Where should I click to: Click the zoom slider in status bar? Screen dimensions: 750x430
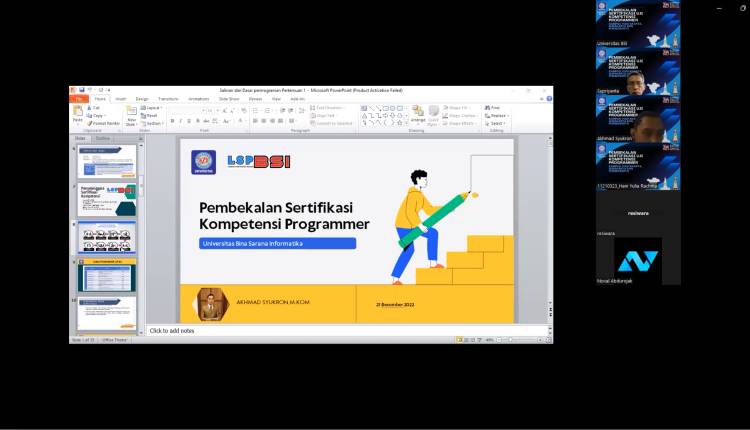click(x=519, y=340)
